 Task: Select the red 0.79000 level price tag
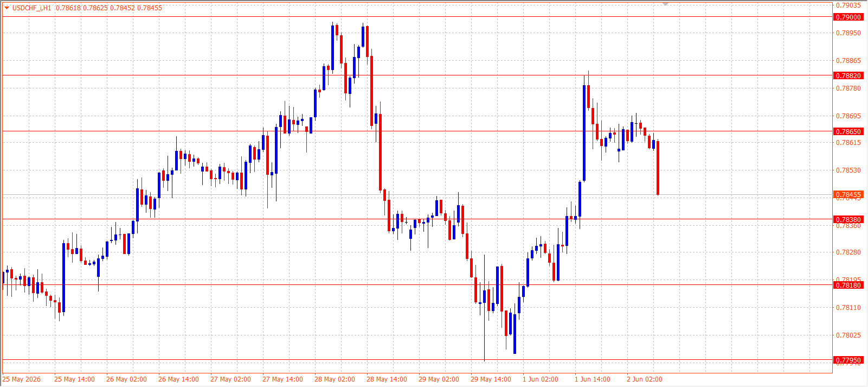848,17
